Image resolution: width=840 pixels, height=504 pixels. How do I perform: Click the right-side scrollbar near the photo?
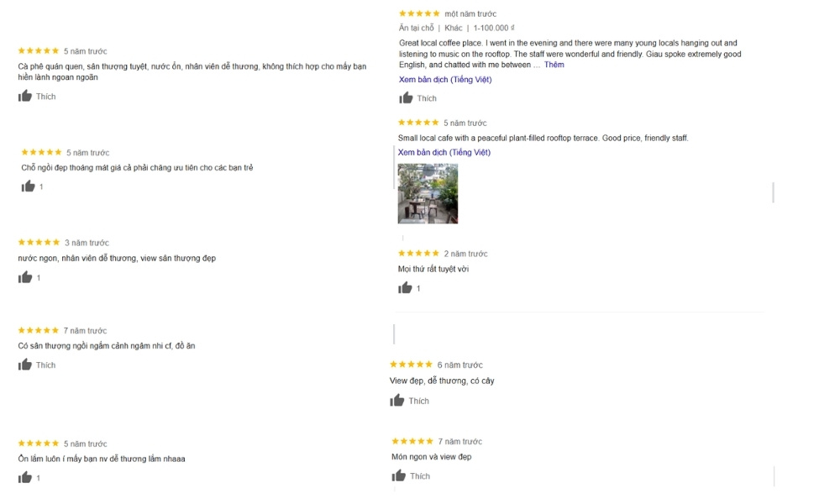[x=773, y=192]
